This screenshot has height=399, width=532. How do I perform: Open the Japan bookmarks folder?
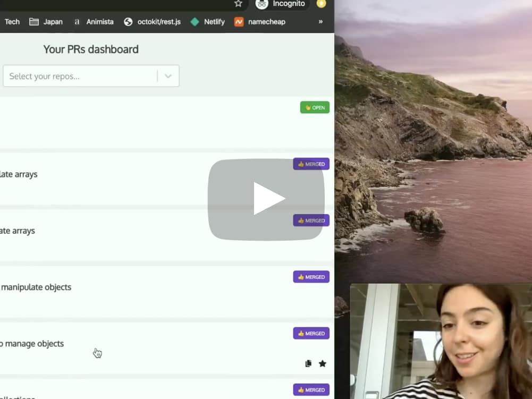(x=46, y=22)
